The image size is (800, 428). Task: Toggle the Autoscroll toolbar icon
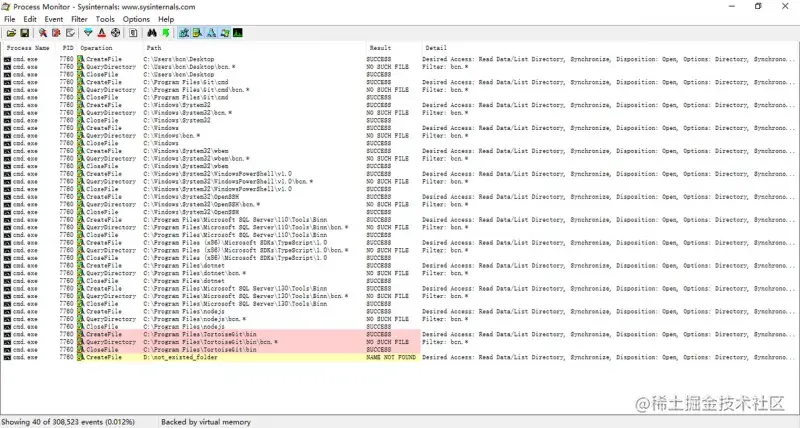tap(56, 33)
